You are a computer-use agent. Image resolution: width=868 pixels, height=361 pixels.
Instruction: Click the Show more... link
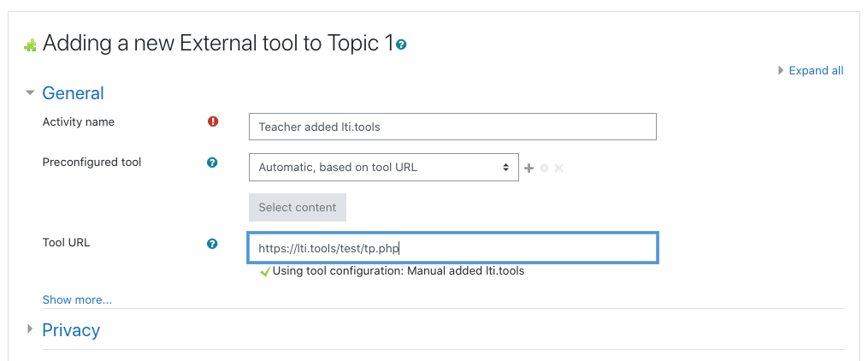(77, 300)
